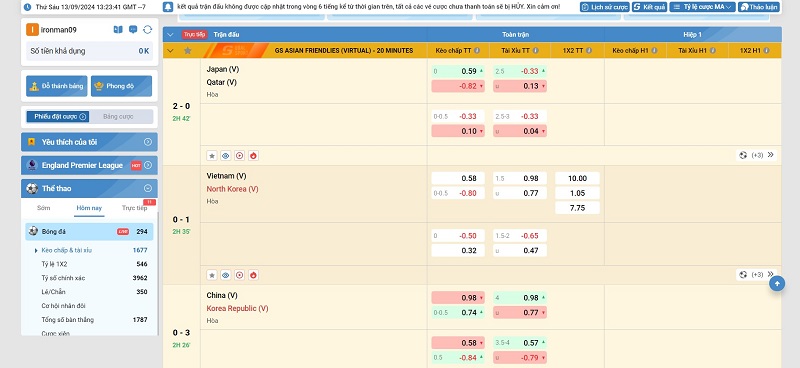This screenshot has width=800, height=368.
Task: Click the bell notification icon in top bar
Action: click(168, 7)
